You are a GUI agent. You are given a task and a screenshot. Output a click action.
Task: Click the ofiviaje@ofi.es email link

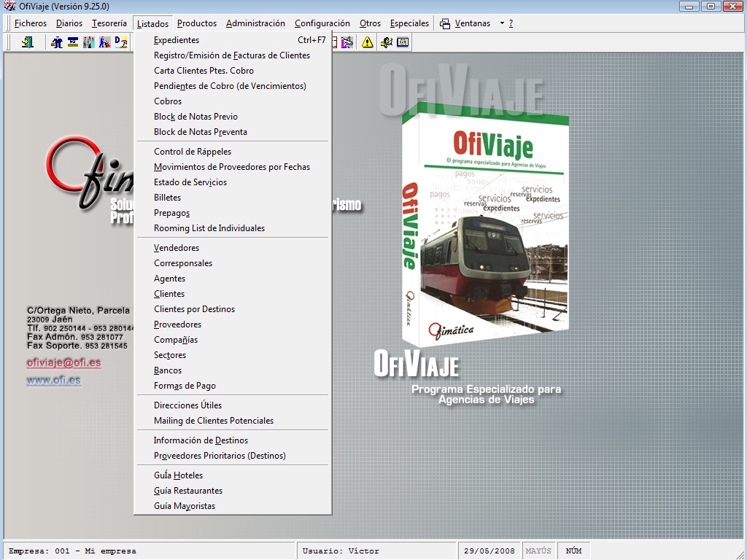[x=63, y=362]
